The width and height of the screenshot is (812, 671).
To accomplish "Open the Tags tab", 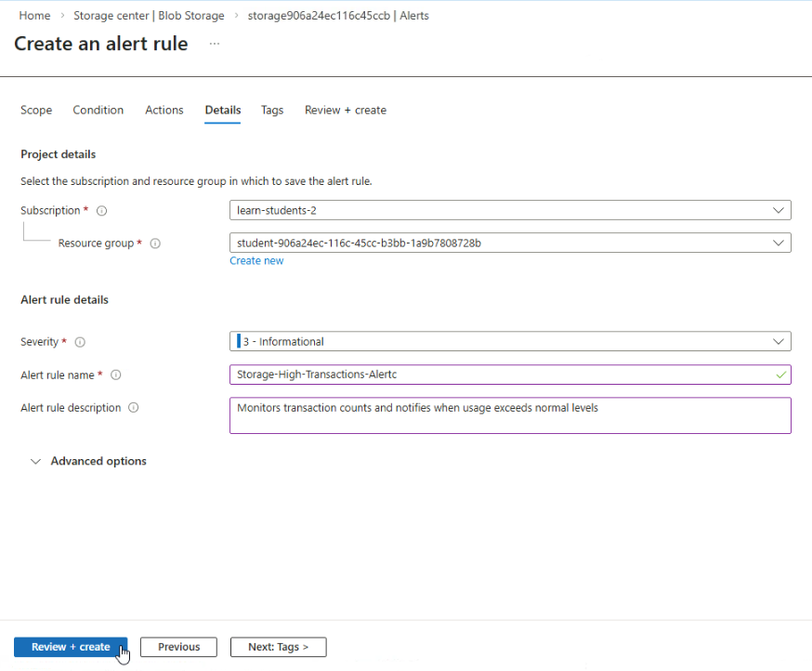I will (x=272, y=110).
